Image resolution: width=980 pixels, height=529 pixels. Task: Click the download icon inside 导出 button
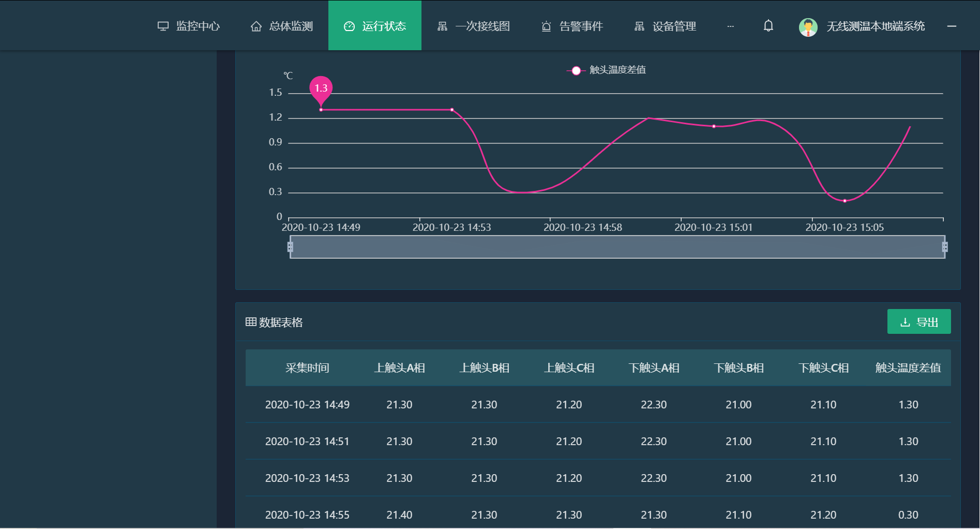[904, 321]
